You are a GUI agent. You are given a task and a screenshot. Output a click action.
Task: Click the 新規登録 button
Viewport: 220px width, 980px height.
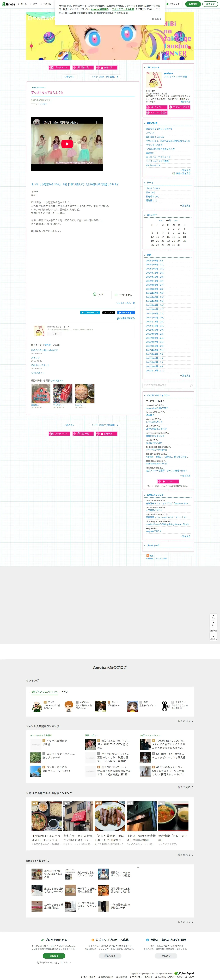(193, 4)
